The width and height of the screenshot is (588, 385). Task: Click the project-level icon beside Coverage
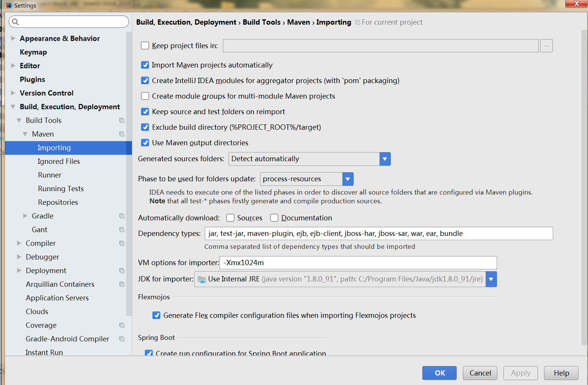click(x=122, y=325)
